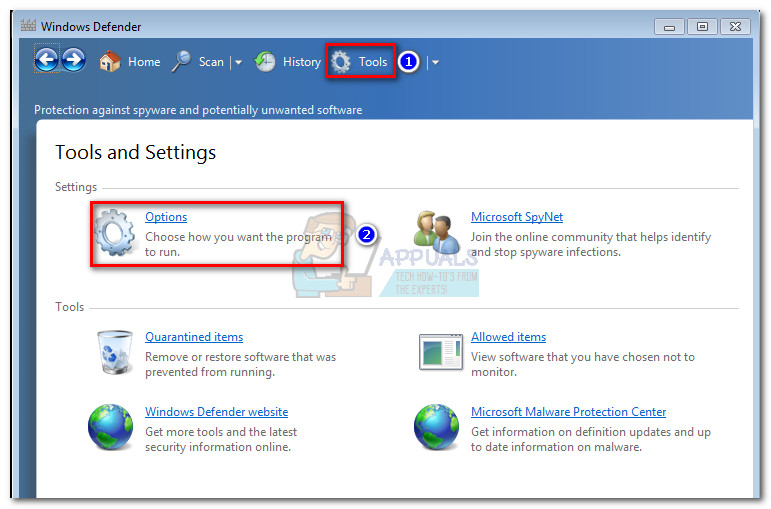Click the Malware Protection Center globe icon
Screen dimensions: 771x509
[436, 427]
